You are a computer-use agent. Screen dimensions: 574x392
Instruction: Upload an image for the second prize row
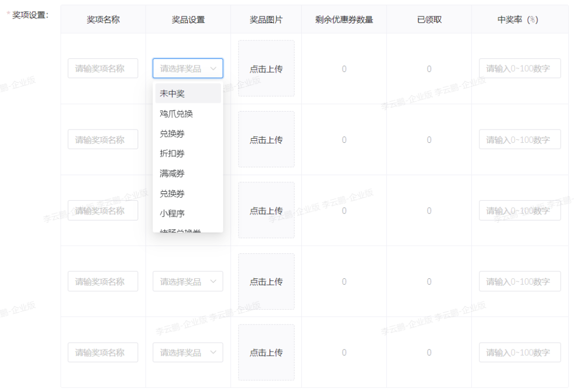point(266,139)
